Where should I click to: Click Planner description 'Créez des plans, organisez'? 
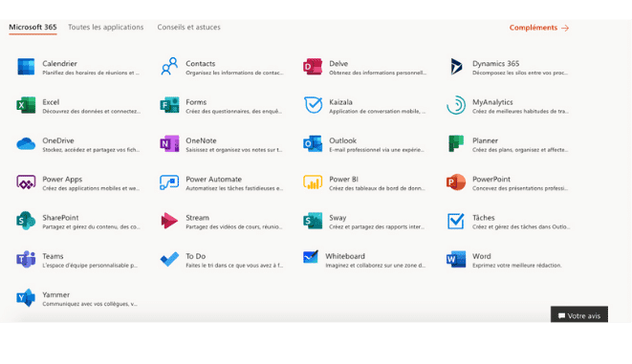[520, 150]
